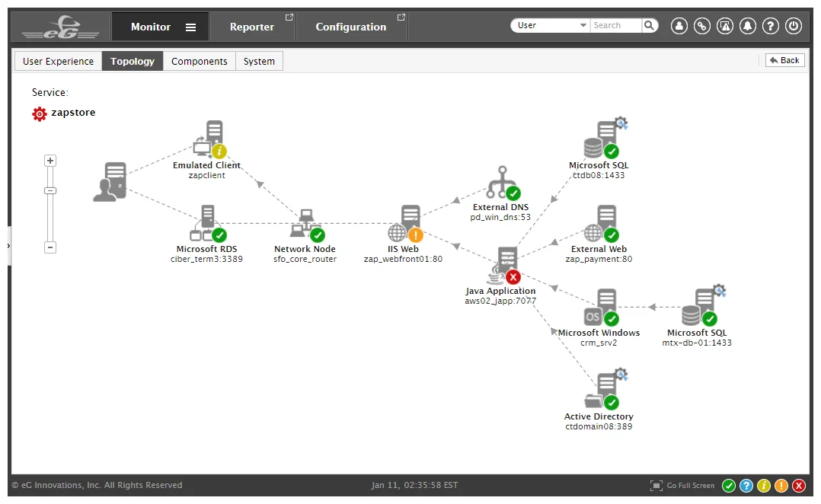This screenshot has width=821, height=504.
Task: Click the zoom in plus button
Action: click(x=50, y=161)
